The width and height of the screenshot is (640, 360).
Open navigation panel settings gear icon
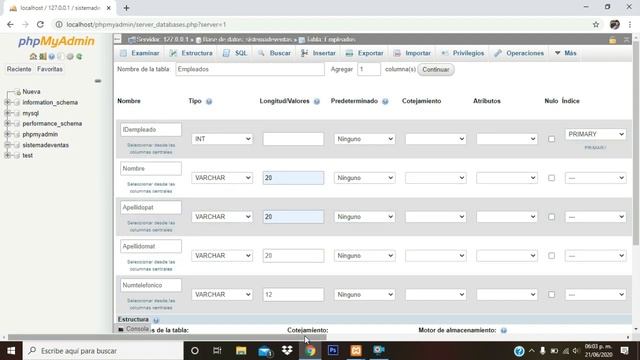[x=70, y=56]
